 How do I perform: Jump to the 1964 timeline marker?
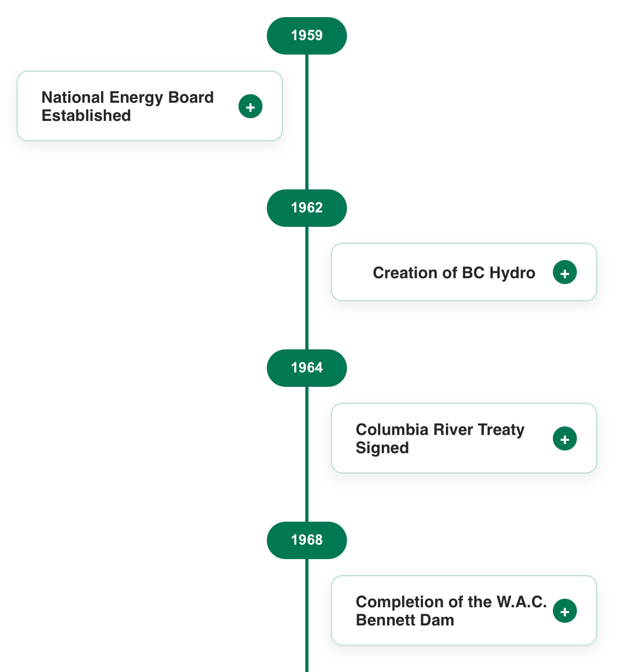(x=307, y=368)
